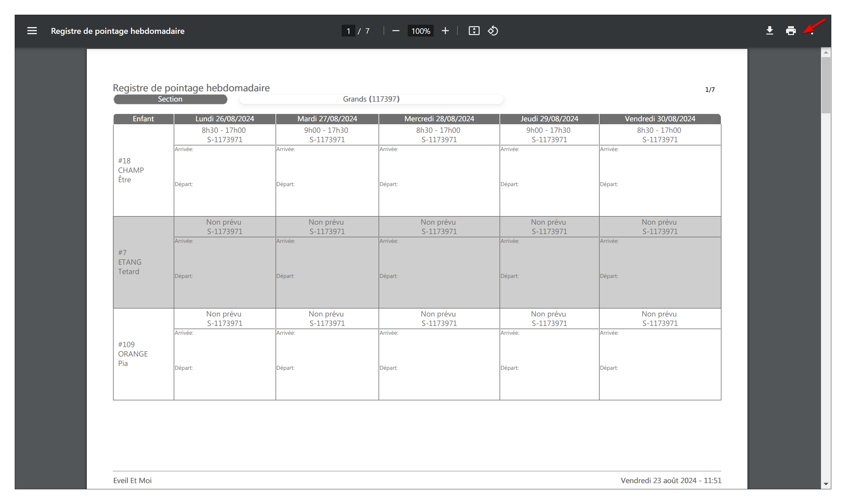Click the 'Jeudi 29/08/2024' column header

click(549, 119)
